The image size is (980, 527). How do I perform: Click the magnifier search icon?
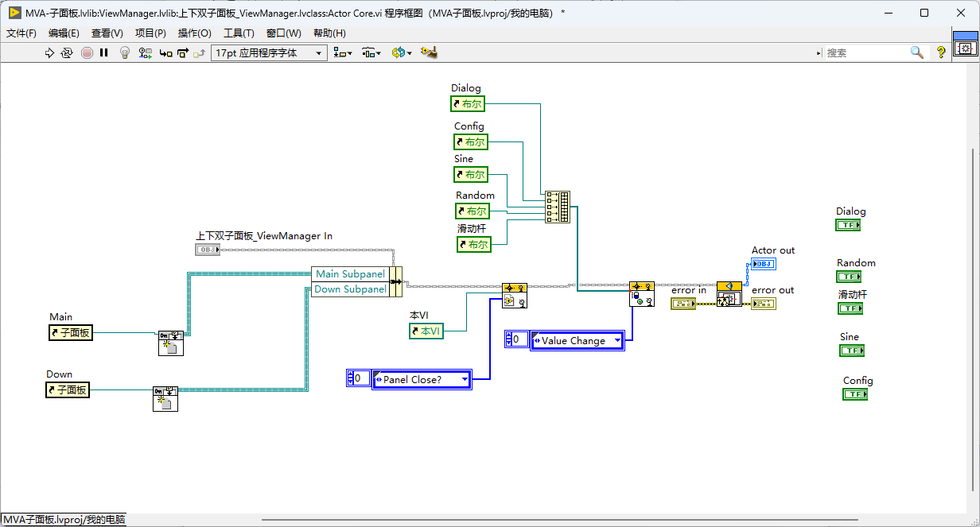(917, 52)
